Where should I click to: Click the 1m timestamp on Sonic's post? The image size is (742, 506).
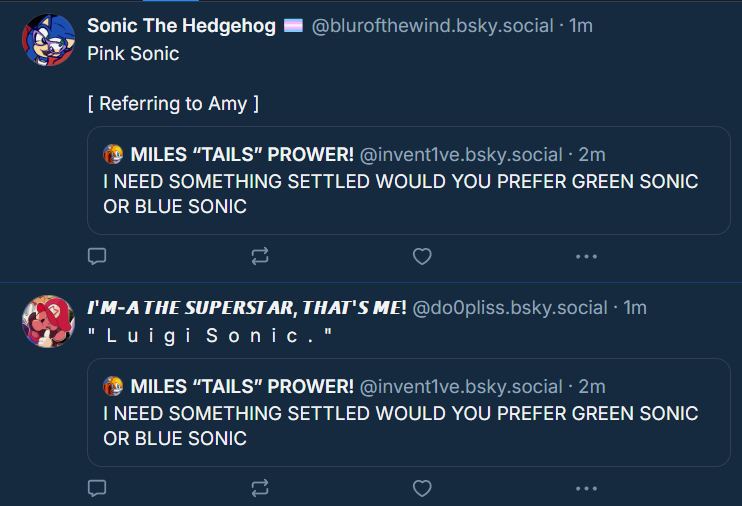click(581, 26)
